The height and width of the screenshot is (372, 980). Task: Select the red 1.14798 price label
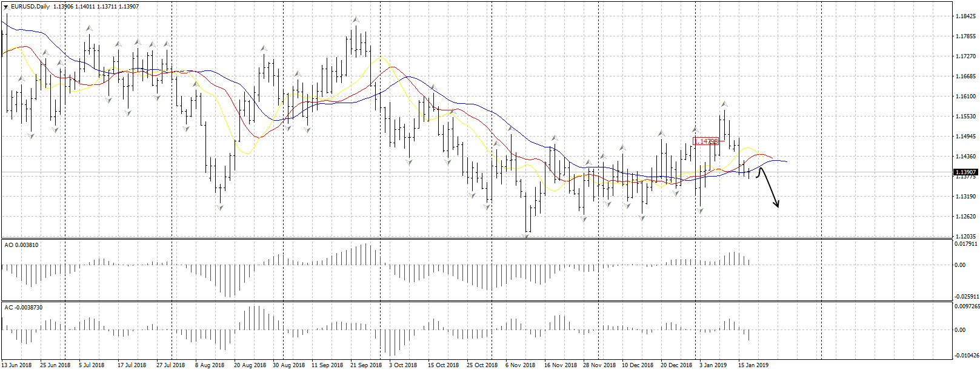click(706, 141)
